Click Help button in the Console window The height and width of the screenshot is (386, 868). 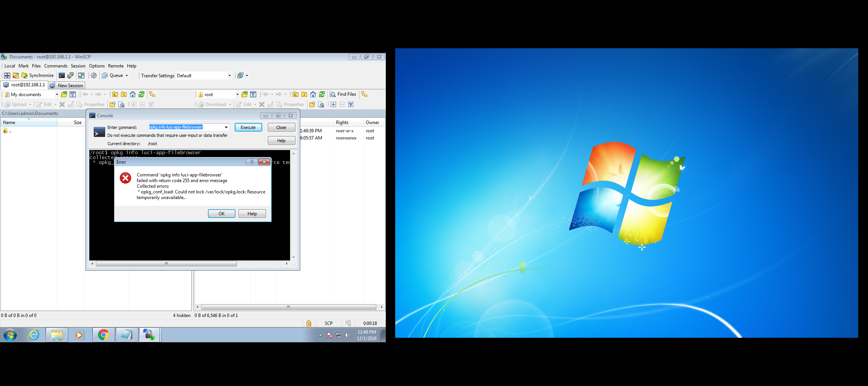tap(281, 141)
